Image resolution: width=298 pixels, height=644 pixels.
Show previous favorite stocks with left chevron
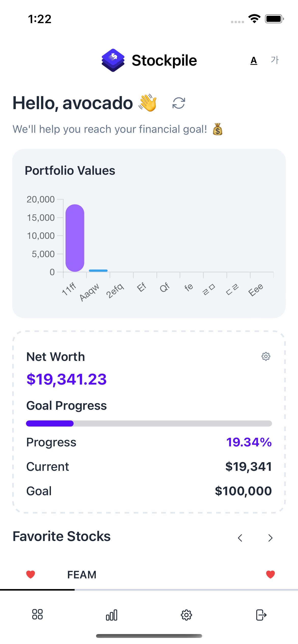(x=240, y=538)
